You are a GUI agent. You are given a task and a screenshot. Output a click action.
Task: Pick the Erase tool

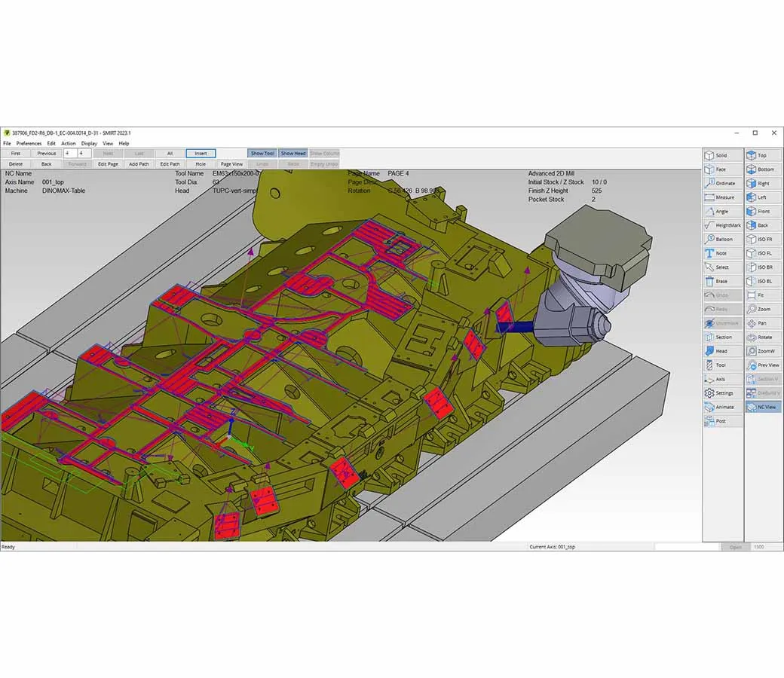[722, 281]
